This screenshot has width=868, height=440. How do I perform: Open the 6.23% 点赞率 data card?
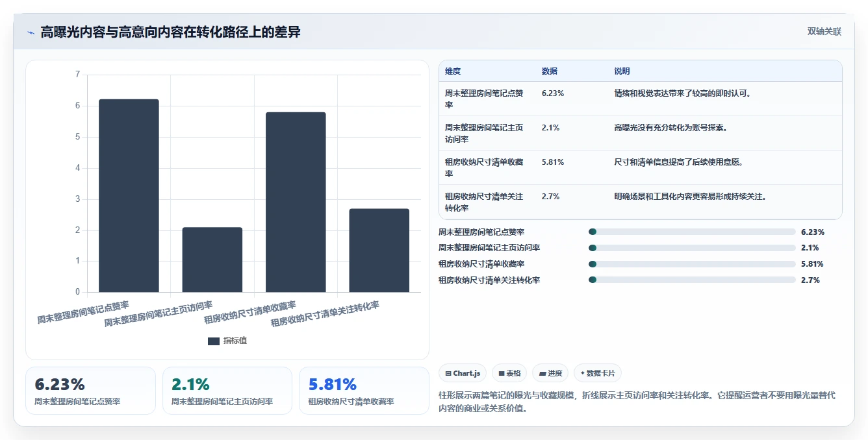click(91, 391)
